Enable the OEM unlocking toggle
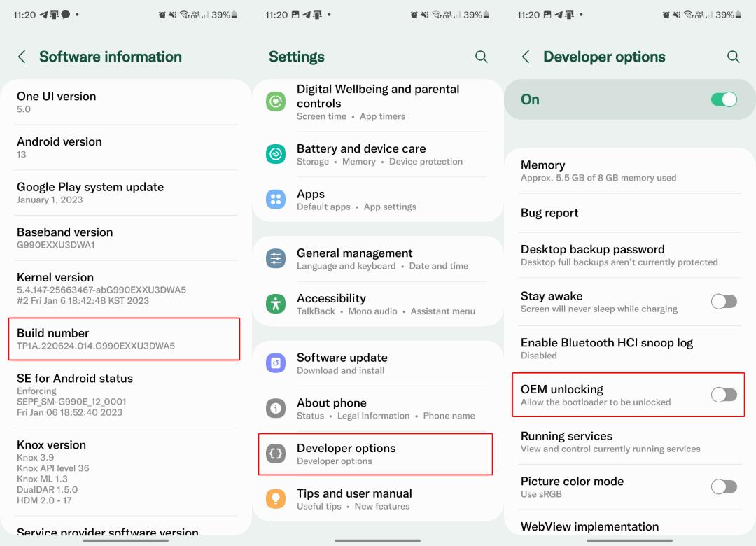Viewport: 756px width, 546px height. point(724,395)
